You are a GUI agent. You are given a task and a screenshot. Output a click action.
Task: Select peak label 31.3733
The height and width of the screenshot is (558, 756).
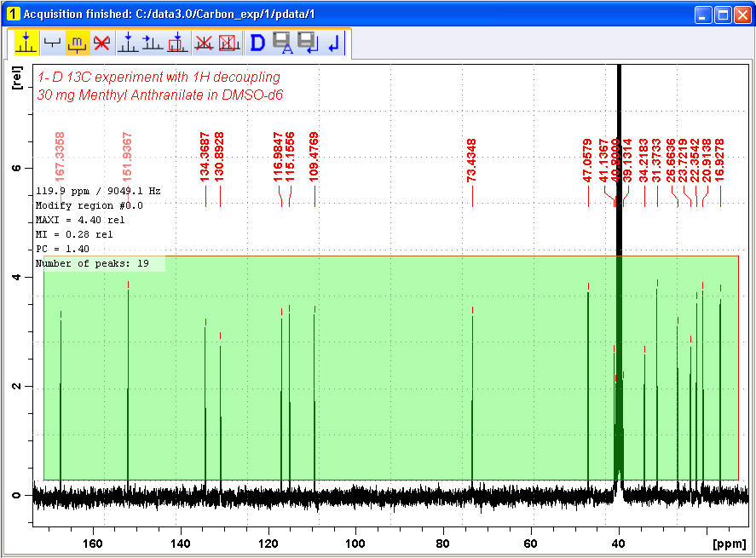(656, 160)
